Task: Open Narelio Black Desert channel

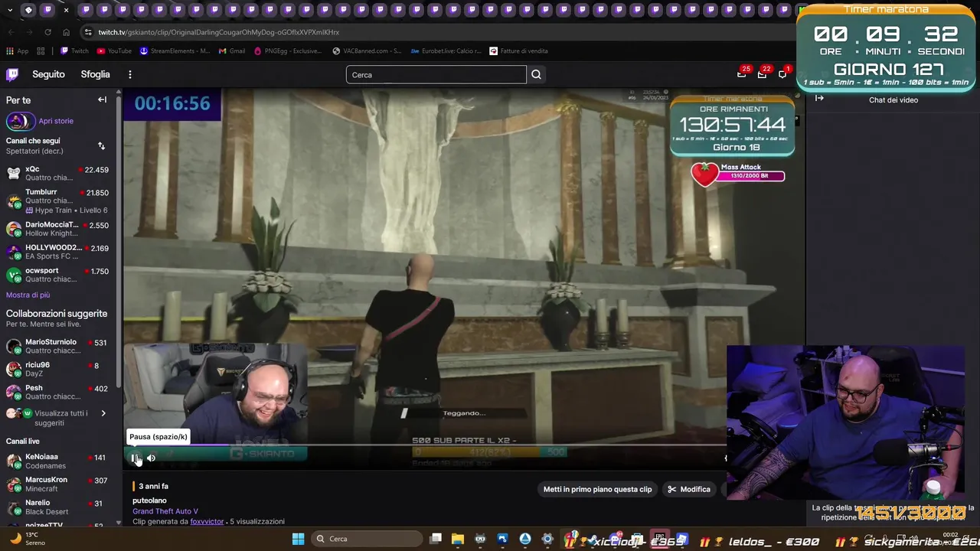Action: 58,507
